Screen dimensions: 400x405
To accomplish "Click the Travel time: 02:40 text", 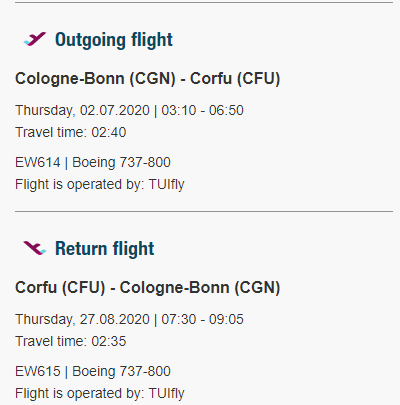I will click(71, 132).
